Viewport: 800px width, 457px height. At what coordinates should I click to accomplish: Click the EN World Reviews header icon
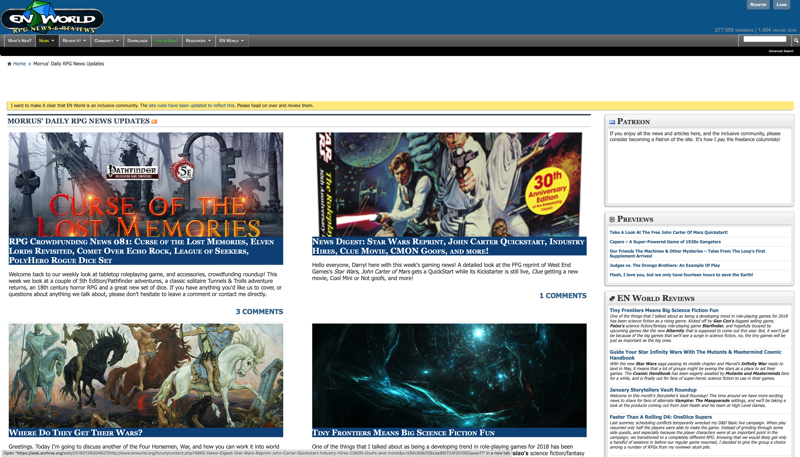(612, 298)
